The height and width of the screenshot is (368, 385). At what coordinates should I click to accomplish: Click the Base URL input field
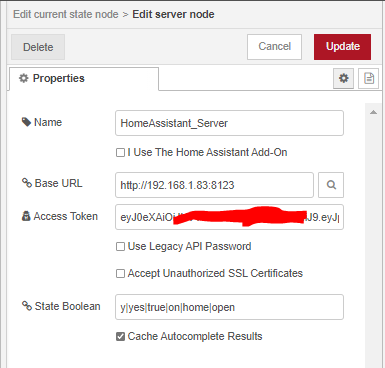click(214, 185)
